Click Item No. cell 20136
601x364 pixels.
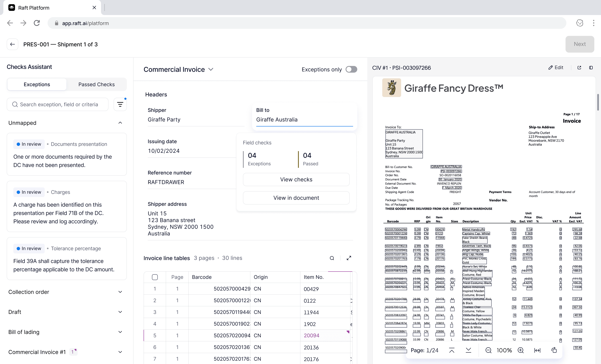click(x=326, y=348)
